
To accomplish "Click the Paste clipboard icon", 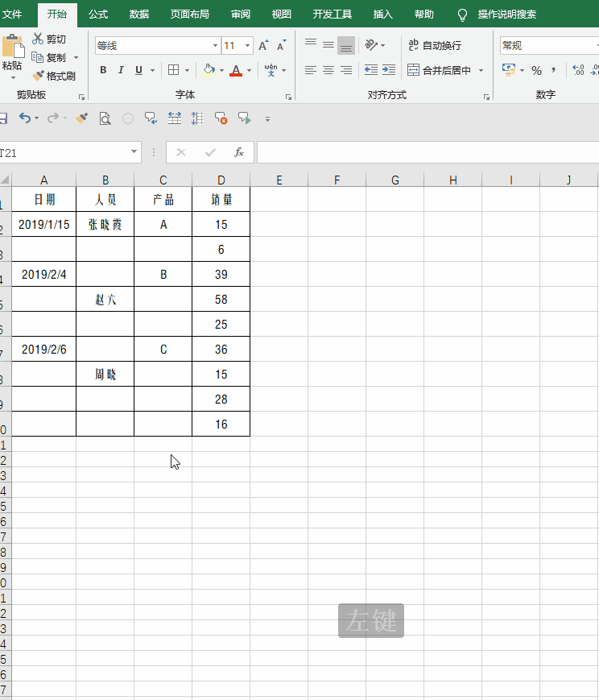I will tap(13, 46).
